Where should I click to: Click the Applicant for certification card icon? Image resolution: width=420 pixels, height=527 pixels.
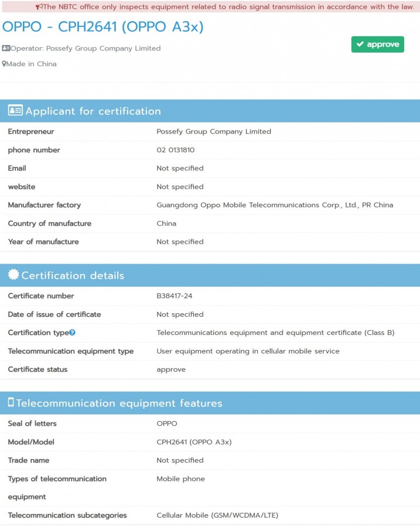(x=15, y=110)
